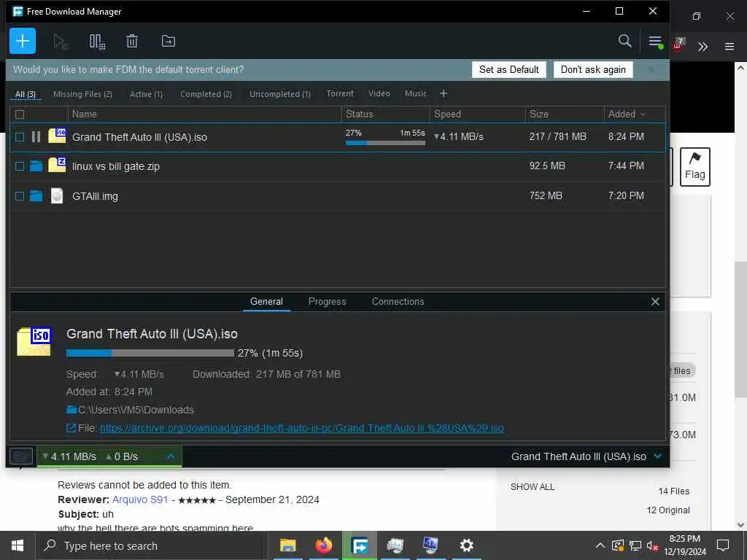Open folder icon for linux vs bill gate.zip
The image size is (747, 560).
click(x=36, y=166)
